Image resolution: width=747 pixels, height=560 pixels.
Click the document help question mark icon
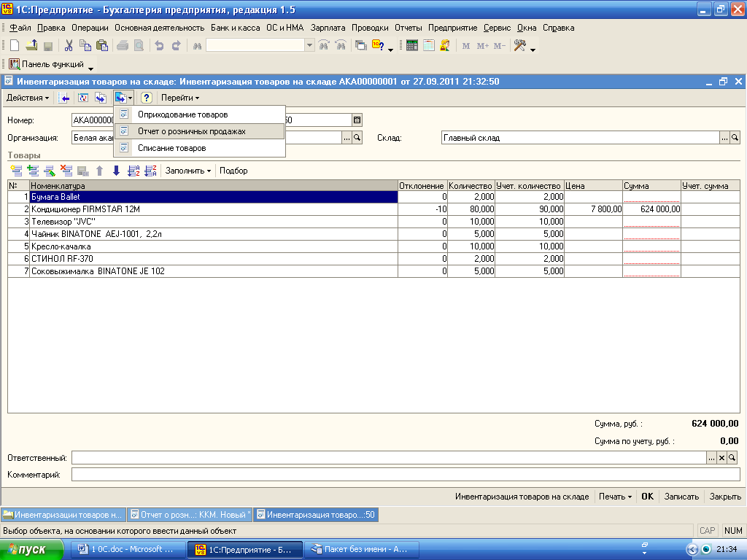[x=146, y=98]
